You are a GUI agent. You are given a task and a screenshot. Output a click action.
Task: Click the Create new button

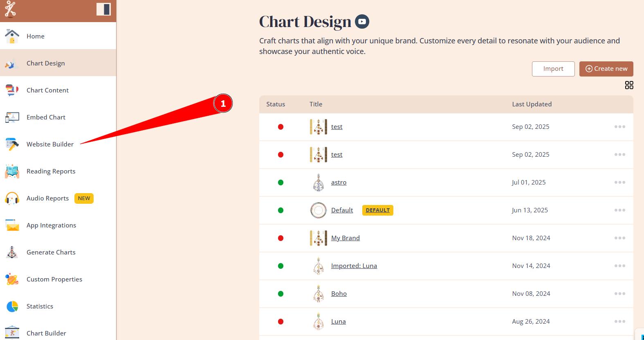(606, 69)
